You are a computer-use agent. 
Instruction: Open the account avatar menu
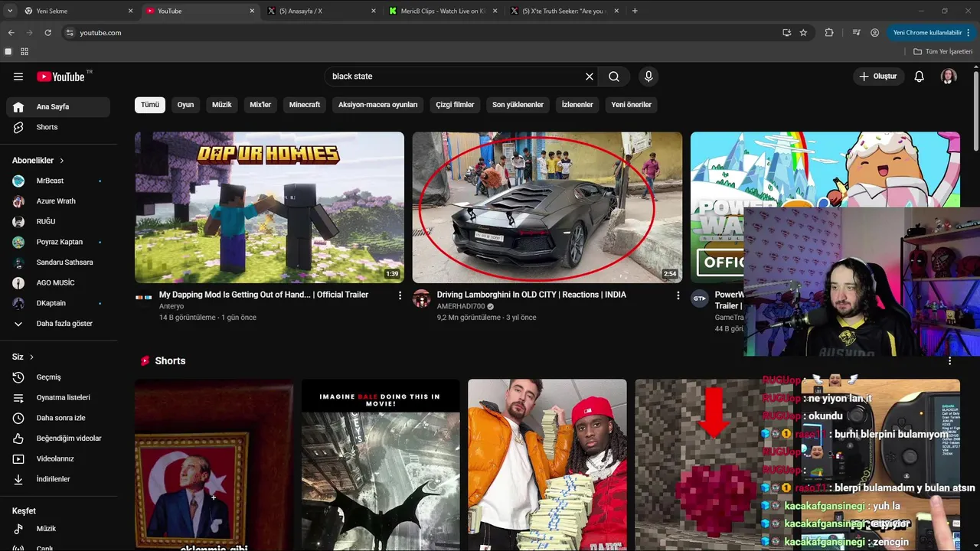pyautogui.click(x=949, y=77)
